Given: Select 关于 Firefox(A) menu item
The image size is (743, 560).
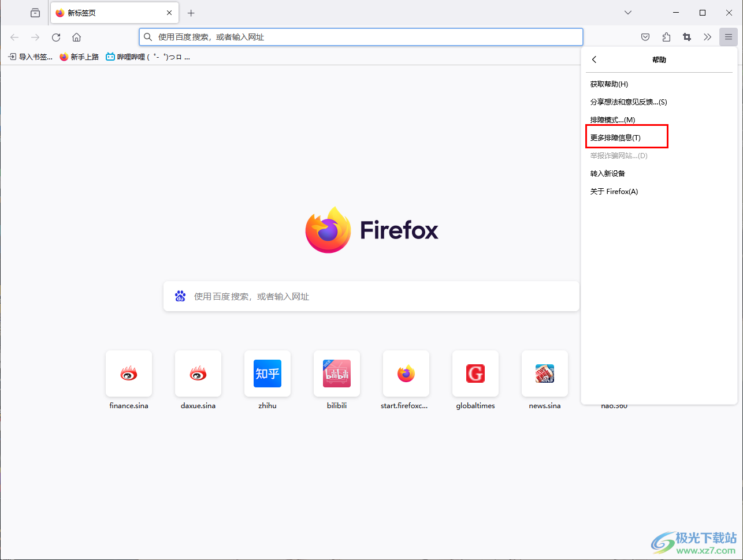Looking at the screenshot, I should click(x=659, y=192).
